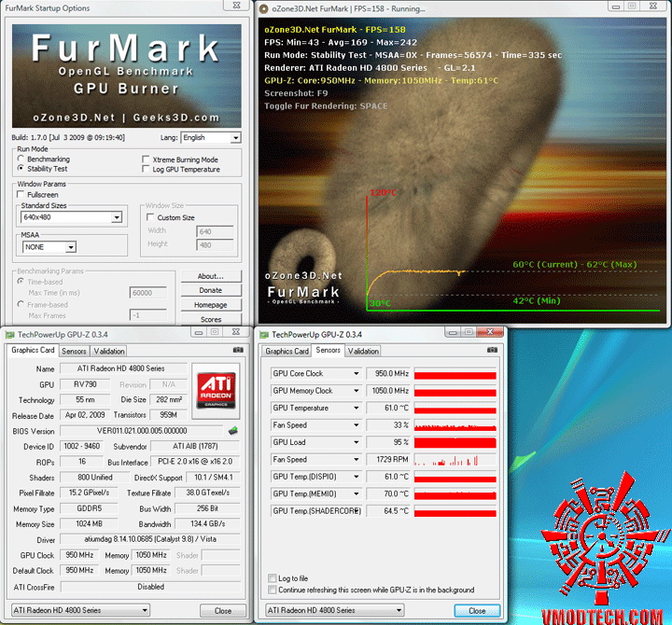Open the GPU Load sensor dropdown
The width and height of the screenshot is (672, 625).
point(357,442)
